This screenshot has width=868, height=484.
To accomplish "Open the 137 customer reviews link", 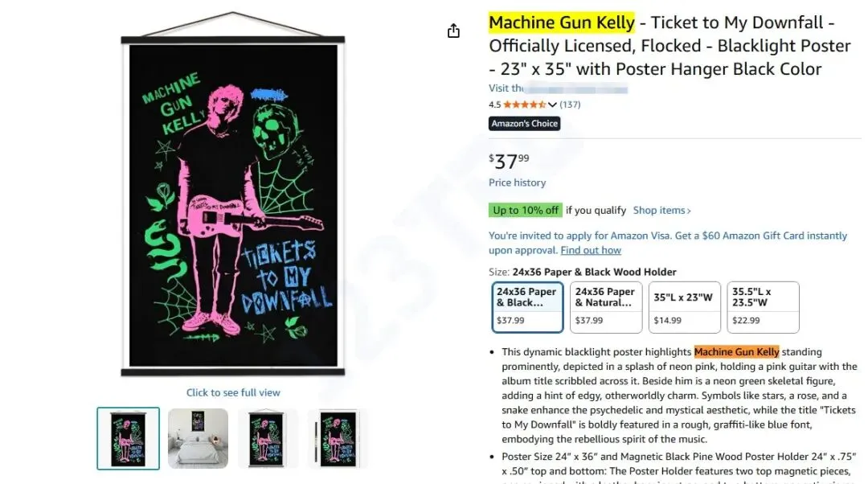I will coord(570,104).
